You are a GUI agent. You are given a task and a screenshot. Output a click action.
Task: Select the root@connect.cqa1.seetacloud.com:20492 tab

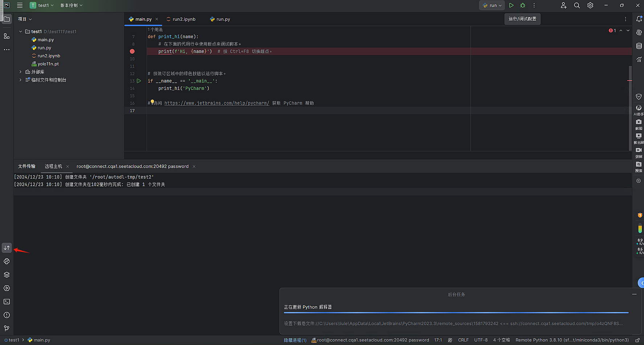[x=132, y=167]
